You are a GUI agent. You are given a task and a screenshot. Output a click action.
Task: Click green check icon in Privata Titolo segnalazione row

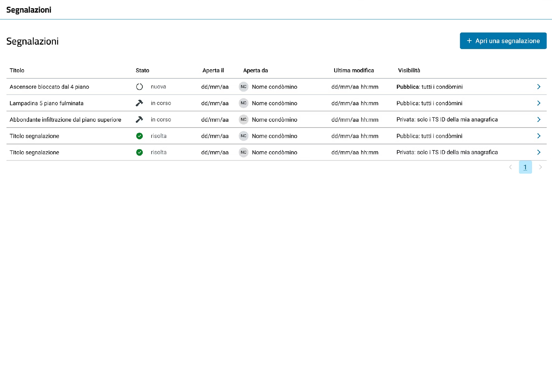coord(139,152)
